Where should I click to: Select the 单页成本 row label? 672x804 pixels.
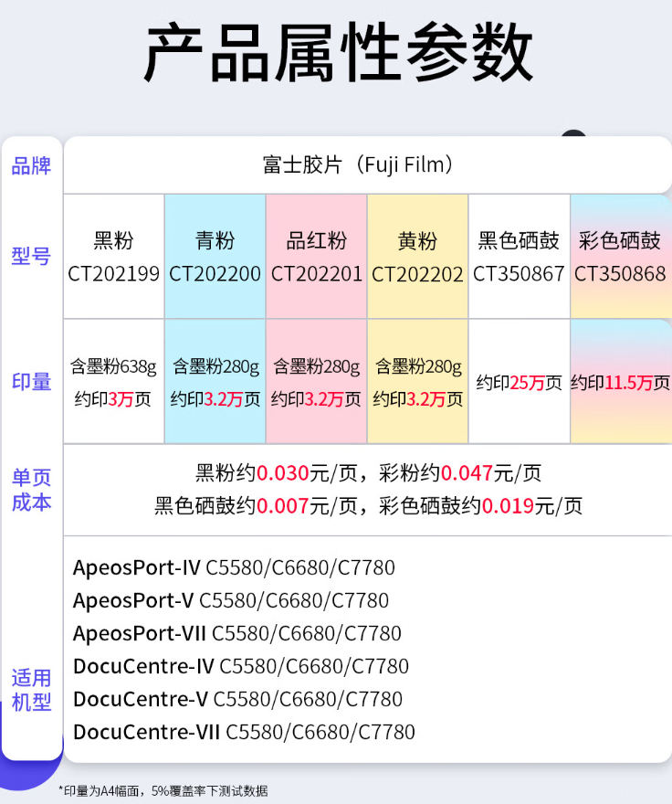pos(32,491)
